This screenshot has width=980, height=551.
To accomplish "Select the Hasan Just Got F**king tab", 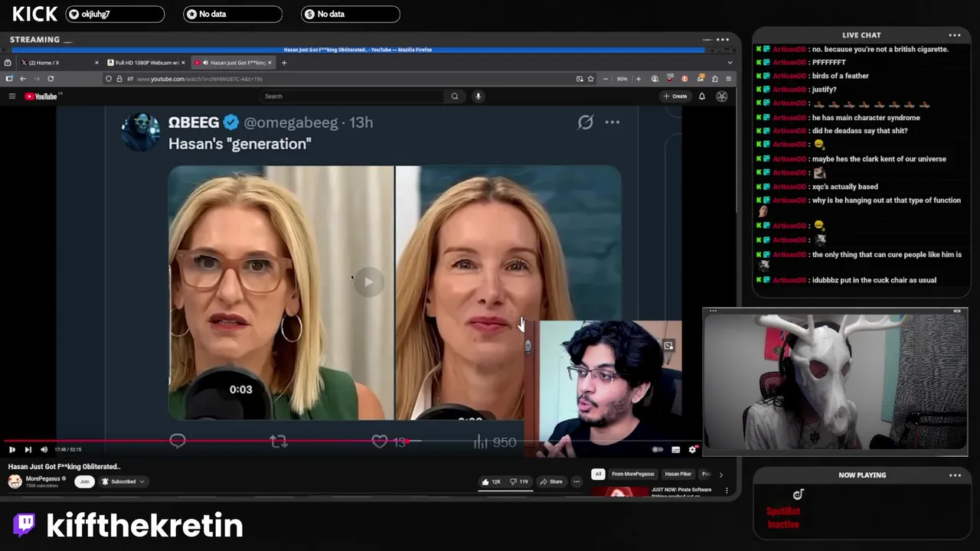I will (234, 63).
